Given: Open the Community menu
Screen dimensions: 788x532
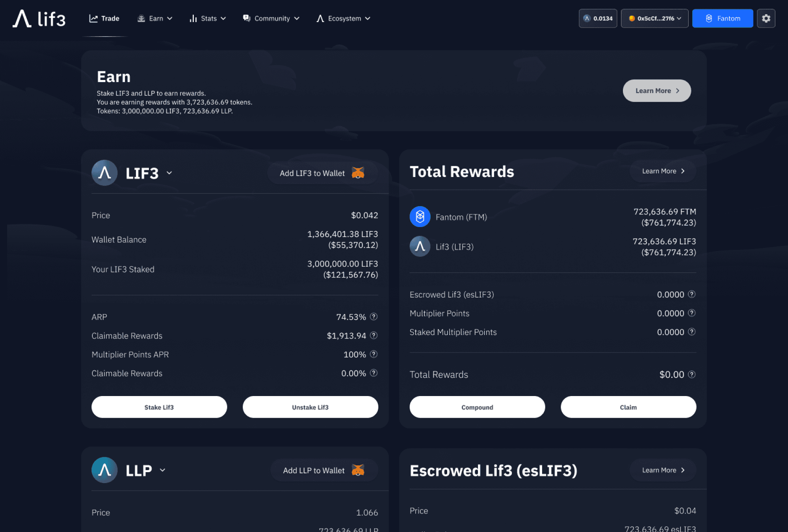Looking at the screenshot, I should [271, 19].
